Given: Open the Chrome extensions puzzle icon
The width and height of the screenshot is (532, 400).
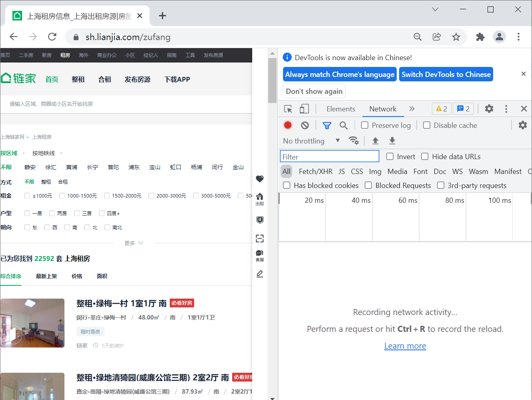Looking at the screenshot, I should pos(480,37).
